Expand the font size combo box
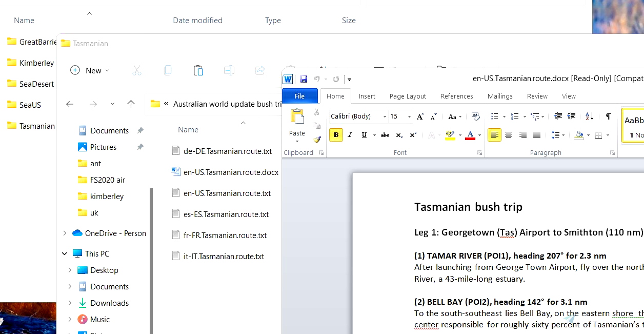The image size is (644, 334). pyautogui.click(x=408, y=116)
